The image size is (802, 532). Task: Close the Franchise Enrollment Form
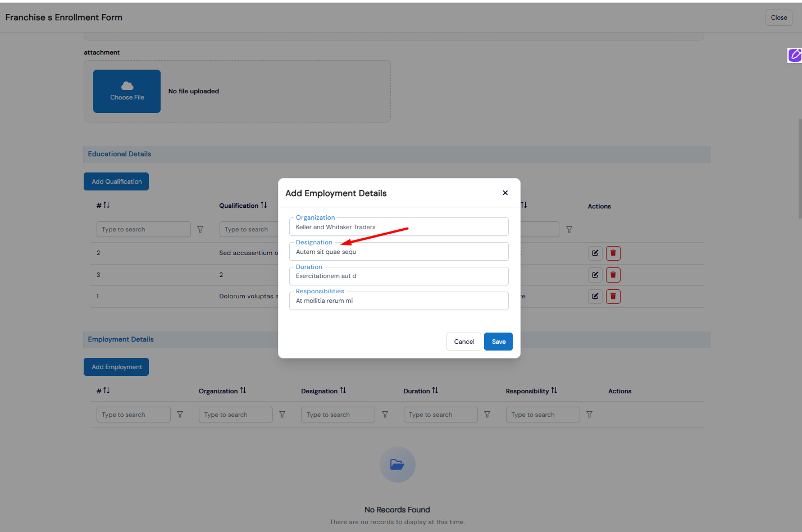(x=778, y=17)
